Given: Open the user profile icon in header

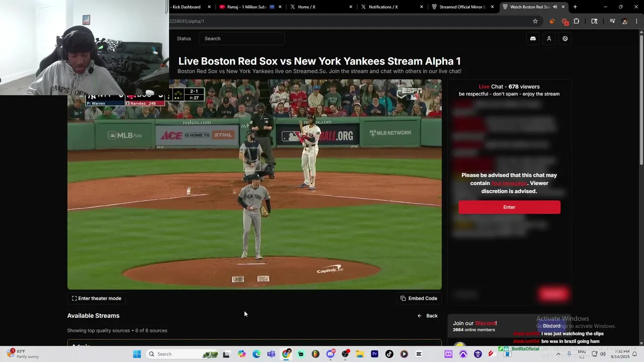Looking at the screenshot, I should (x=549, y=39).
